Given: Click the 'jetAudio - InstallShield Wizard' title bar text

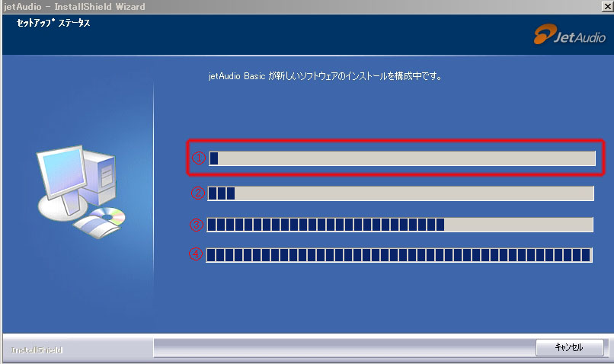Looking at the screenshot, I should pyautogui.click(x=75, y=7).
